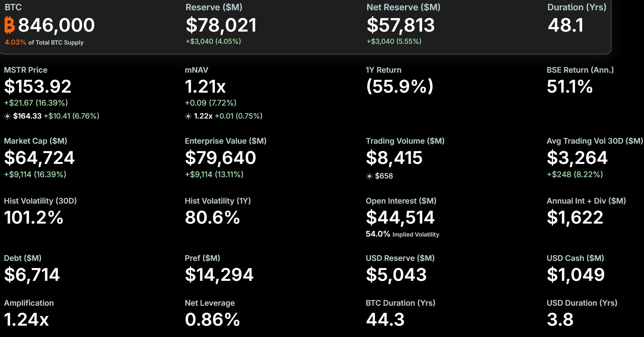Select the Trading Volume $8,415 value
Image resolution: width=644 pixels, height=337 pixels.
[x=394, y=158]
